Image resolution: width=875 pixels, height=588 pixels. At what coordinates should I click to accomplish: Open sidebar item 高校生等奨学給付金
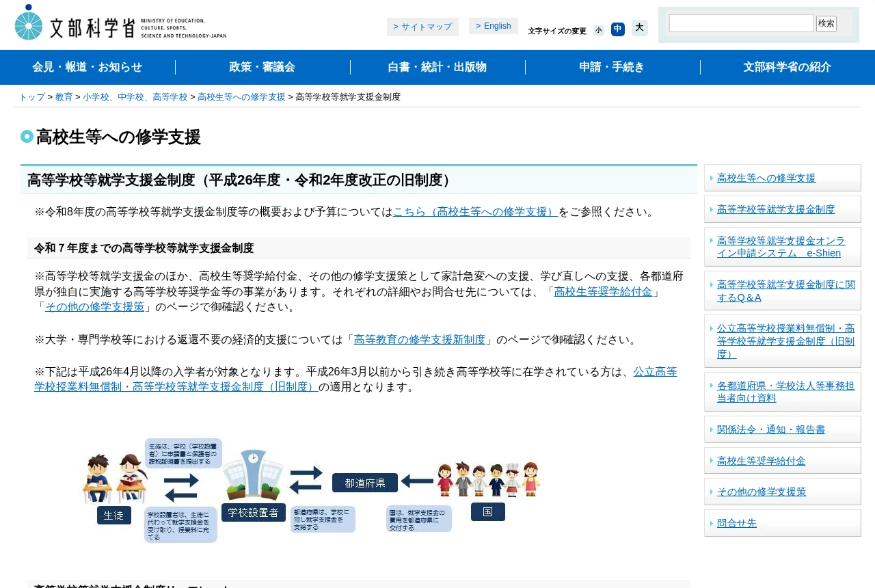783,461
